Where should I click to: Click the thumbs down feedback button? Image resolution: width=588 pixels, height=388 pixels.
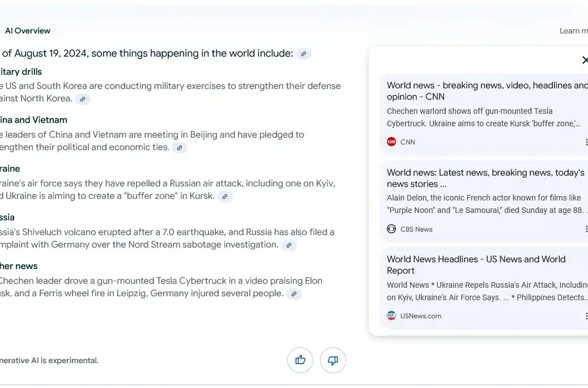point(333,360)
